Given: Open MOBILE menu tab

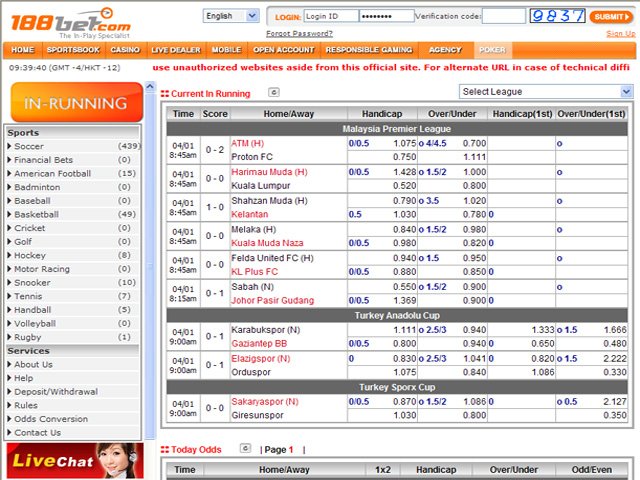Looking at the screenshot, I should [x=226, y=50].
